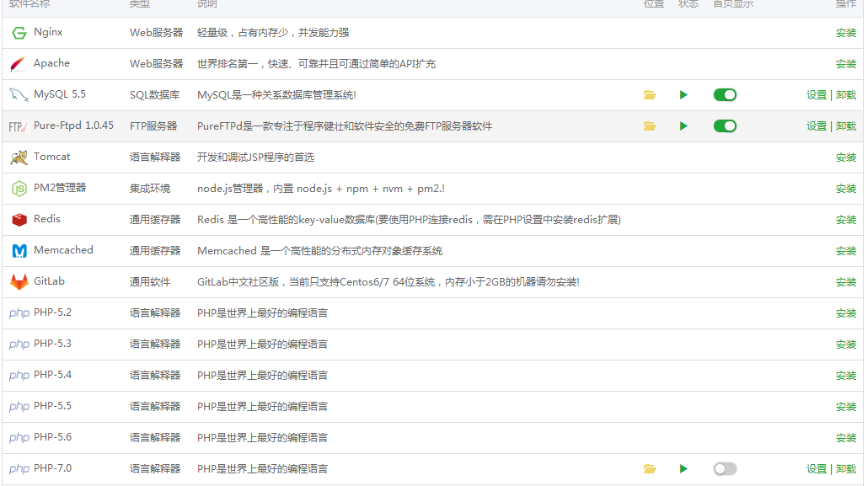Click the Apache feather icon
Viewport: 868px width, 486px height.
pyautogui.click(x=19, y=64)
